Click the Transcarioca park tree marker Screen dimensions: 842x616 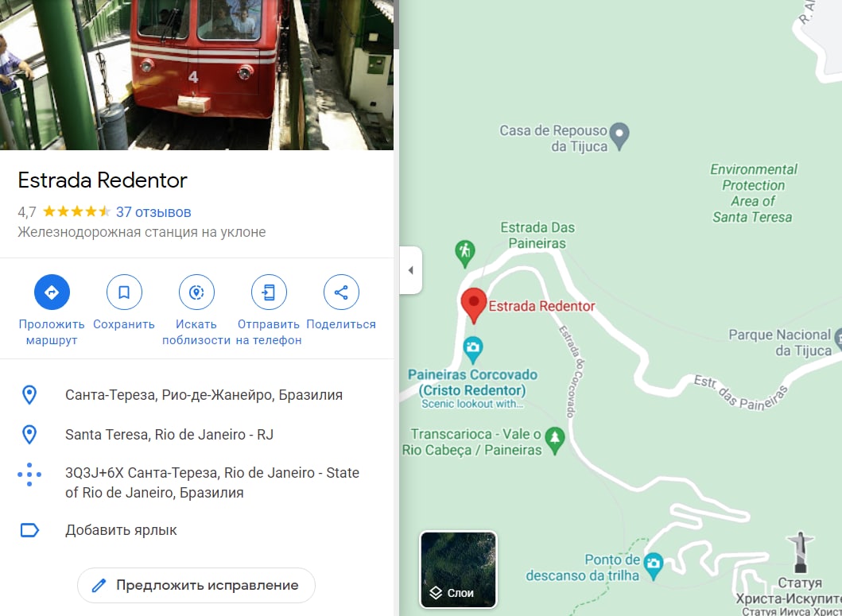point(555,441)
